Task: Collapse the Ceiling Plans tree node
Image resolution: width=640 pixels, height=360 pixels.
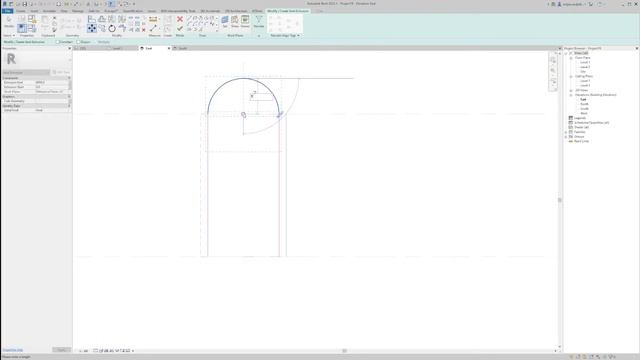Action: coord(571,76)
